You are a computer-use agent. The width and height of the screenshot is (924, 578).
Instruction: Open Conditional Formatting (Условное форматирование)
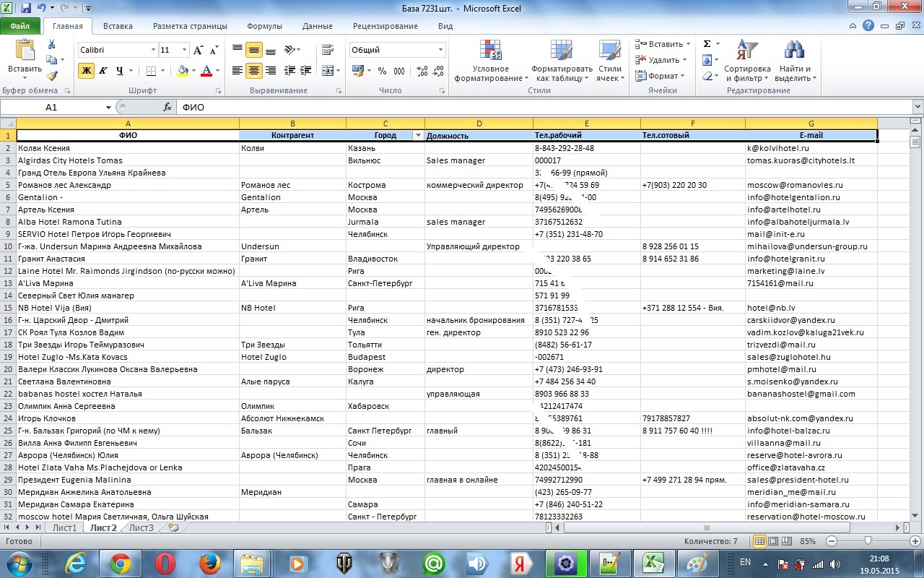pyautogui.click(x=491, y=61)
